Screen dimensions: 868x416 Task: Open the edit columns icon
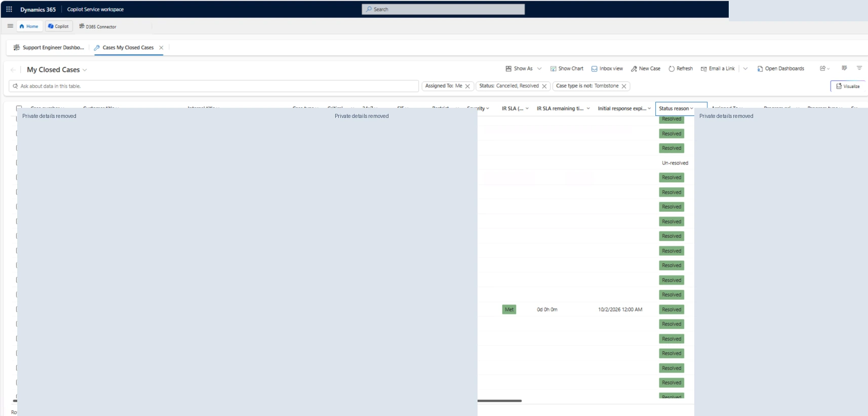pyautogui.click(x=844, y=68)
